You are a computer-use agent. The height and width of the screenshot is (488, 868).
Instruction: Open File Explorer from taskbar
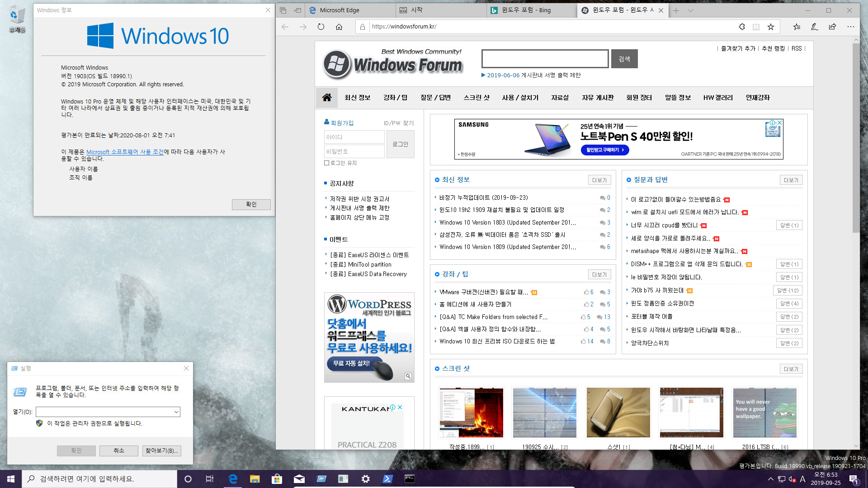coord(255,479)
